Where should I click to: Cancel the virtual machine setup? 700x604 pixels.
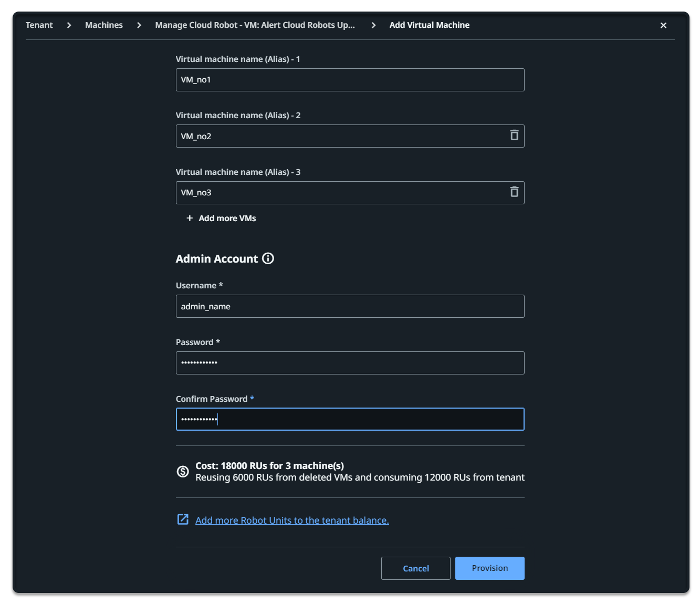coord(415,568)
